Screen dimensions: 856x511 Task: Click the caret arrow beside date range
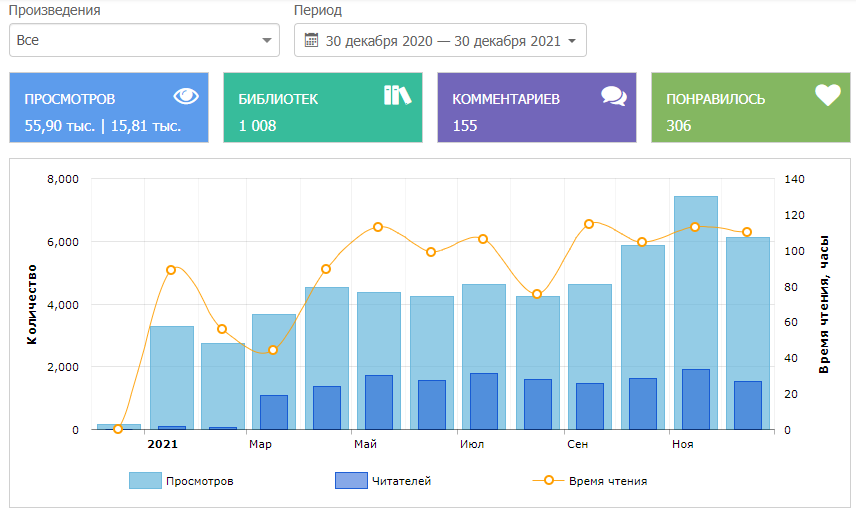[571, 41]
